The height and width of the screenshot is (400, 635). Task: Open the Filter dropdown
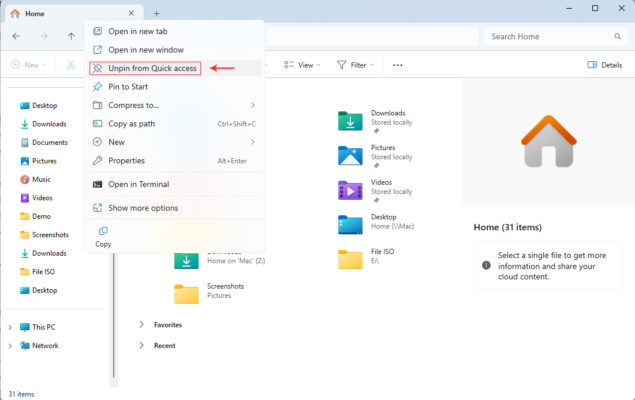(355, 65)
